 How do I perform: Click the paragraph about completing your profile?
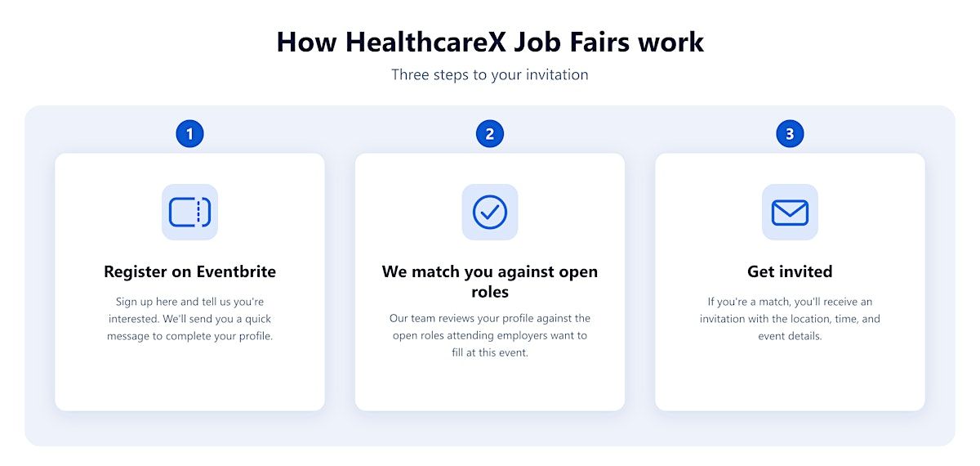tap(189, 319)
